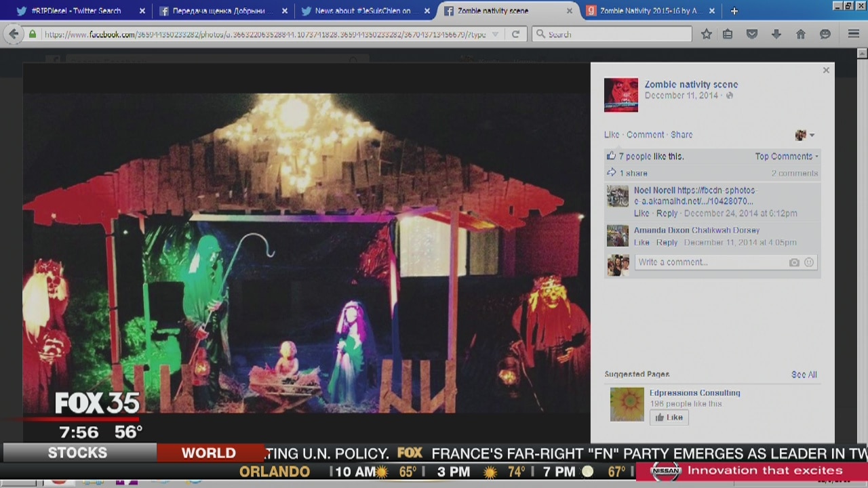Image resolution: width=868 pixels, height=488 pixels.
Task: Save page to Pocket icon
Action: (x=752, y=34)
